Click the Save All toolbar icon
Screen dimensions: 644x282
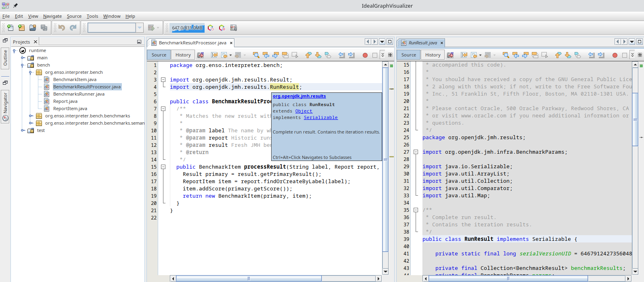44,27
